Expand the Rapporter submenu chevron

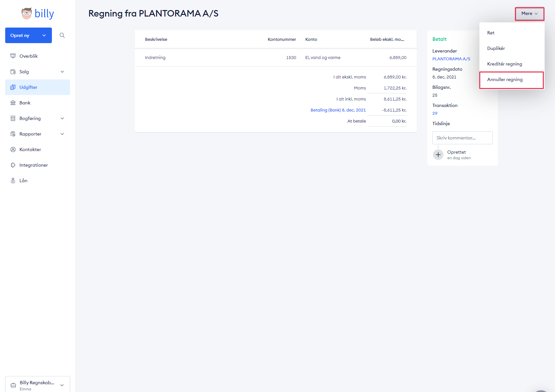(62, 134)
